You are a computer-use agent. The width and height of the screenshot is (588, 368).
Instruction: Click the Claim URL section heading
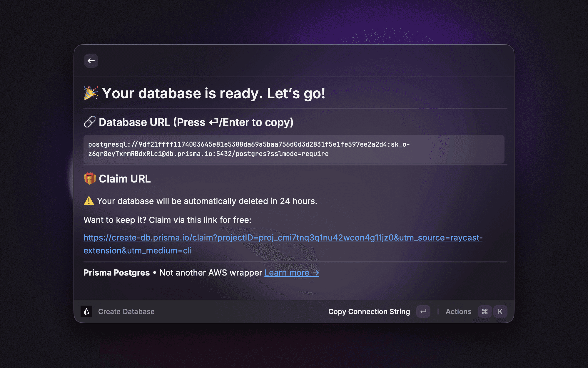[x=125, y=178]
